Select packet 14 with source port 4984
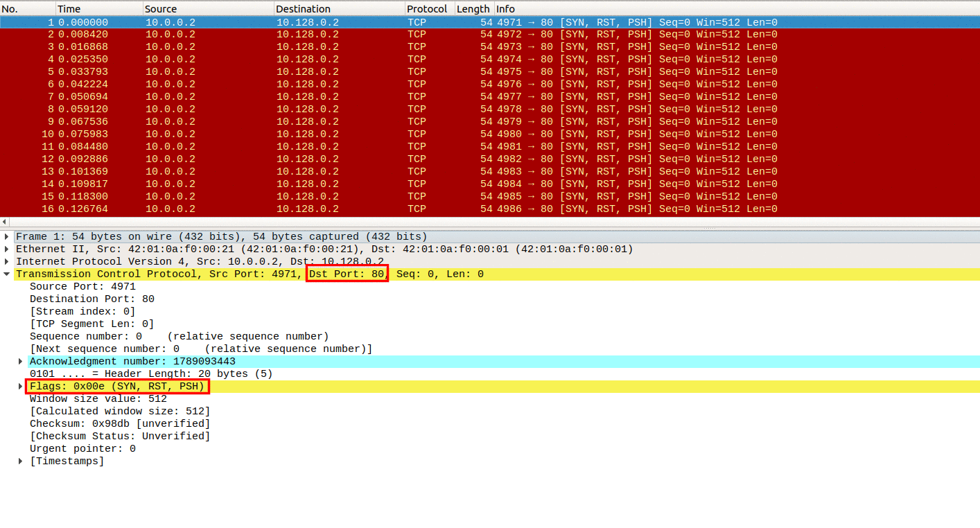This screenshot has height=528, width=980. [490, 184]
